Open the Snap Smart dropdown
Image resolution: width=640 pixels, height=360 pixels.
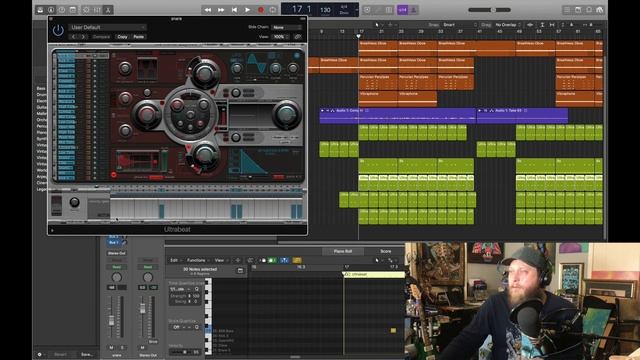[460, 25]
